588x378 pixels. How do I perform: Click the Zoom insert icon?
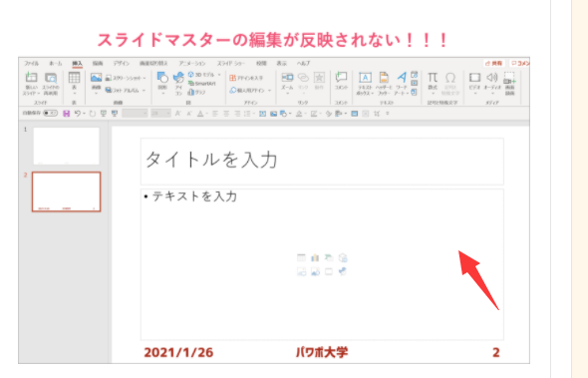click(x=287, y=78)
